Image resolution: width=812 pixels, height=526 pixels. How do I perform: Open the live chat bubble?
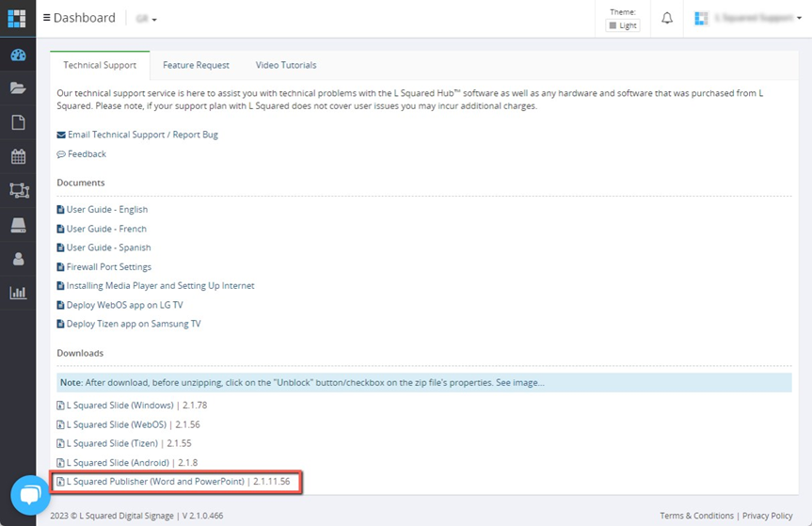click(x=30, y=495)
